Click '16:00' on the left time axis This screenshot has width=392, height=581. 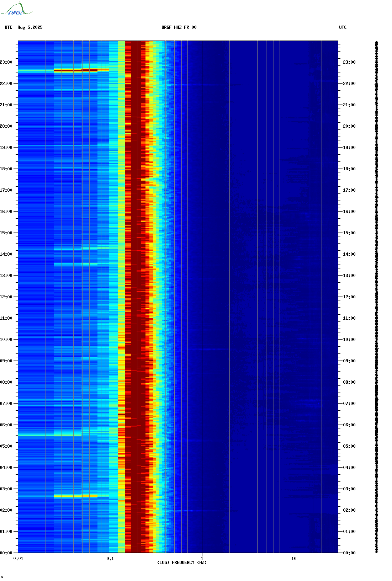(6, 212)
